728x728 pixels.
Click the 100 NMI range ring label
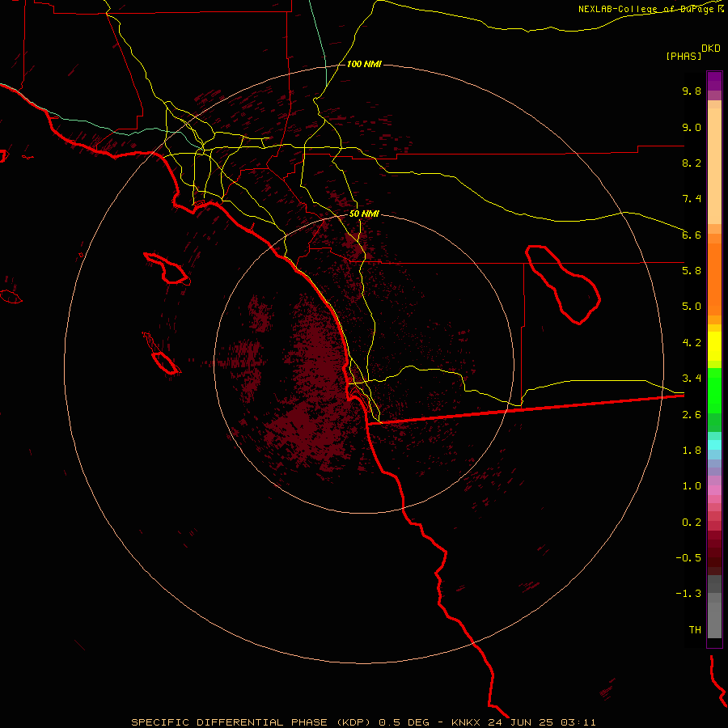(x=364, y=64)
